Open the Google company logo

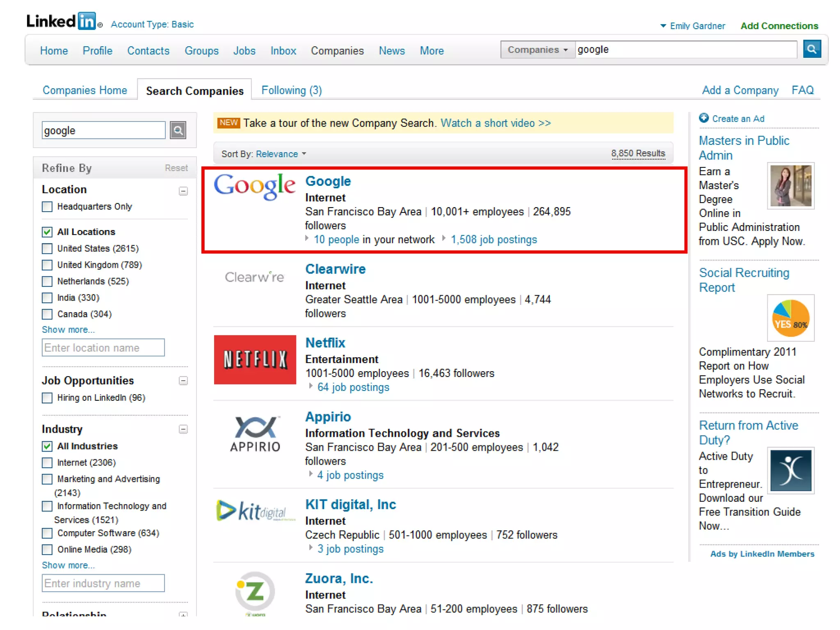coord(254,187)
